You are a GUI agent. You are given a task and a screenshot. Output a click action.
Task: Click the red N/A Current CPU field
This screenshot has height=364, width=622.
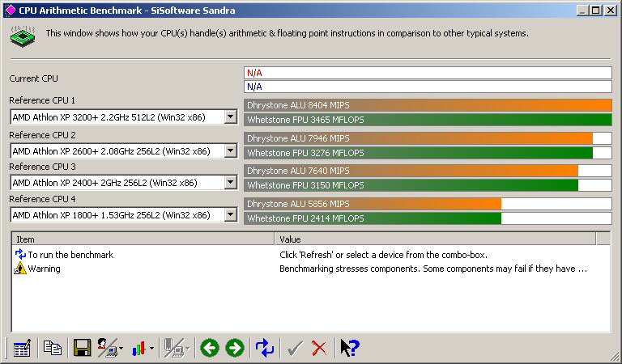tap(428, 73)
